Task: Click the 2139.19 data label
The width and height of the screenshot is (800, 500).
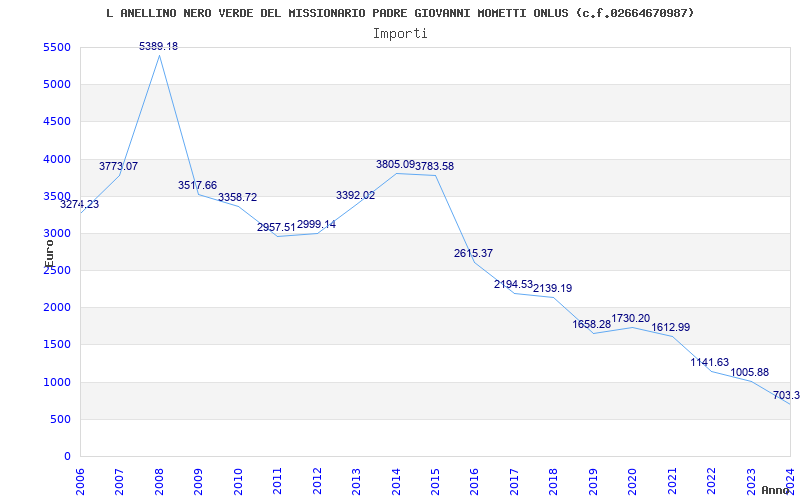Action: [x=553, y=288]
